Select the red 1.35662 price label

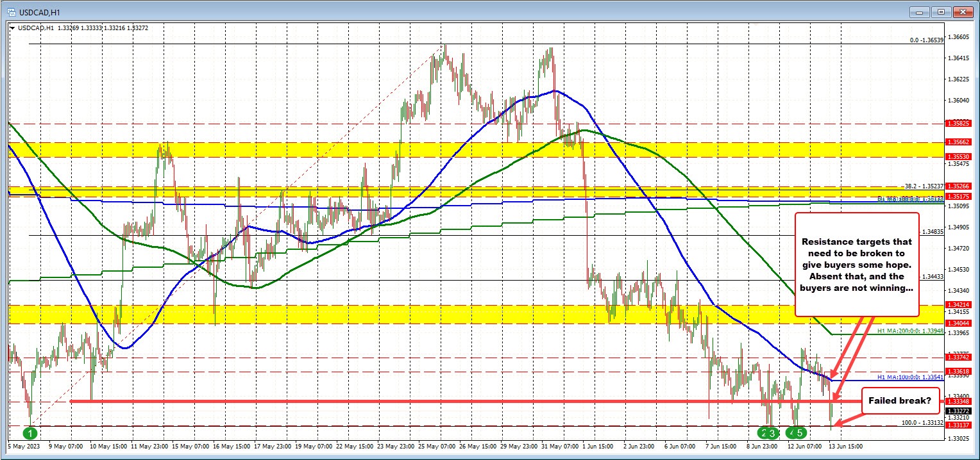(x=958, y=142)
